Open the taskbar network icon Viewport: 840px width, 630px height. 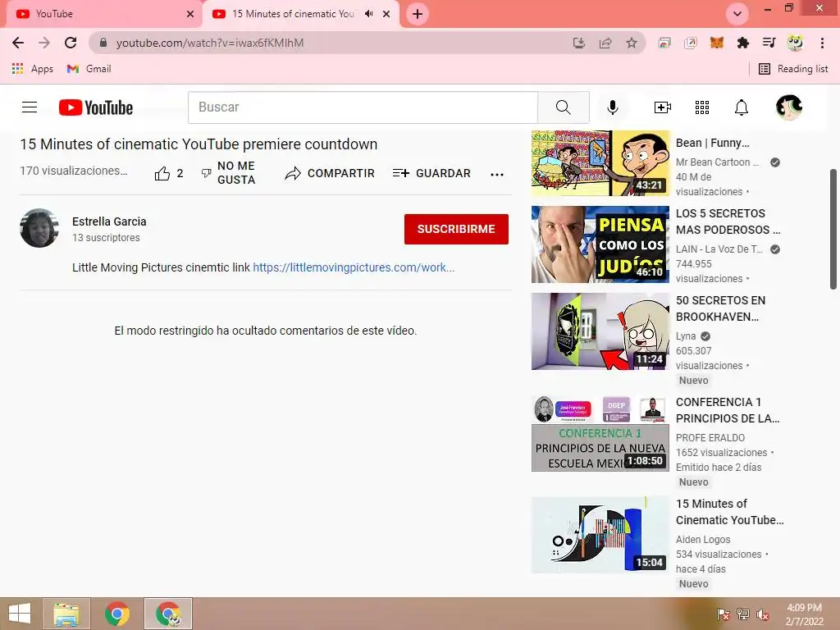743,614
